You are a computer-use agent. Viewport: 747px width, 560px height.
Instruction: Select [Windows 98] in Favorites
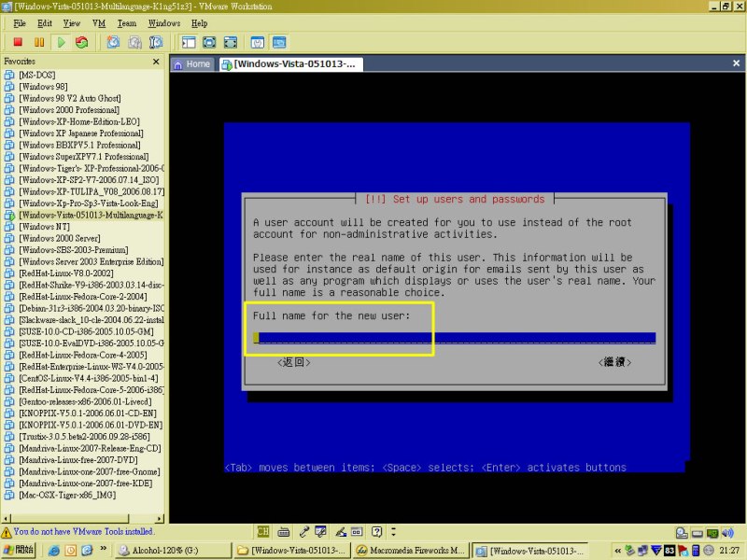(43, 87)
